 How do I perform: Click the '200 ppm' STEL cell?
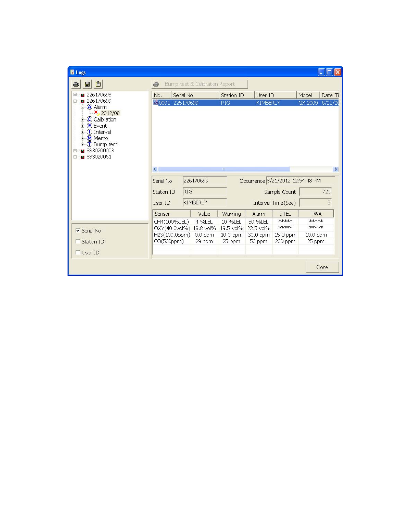click(x=285, y=241)
